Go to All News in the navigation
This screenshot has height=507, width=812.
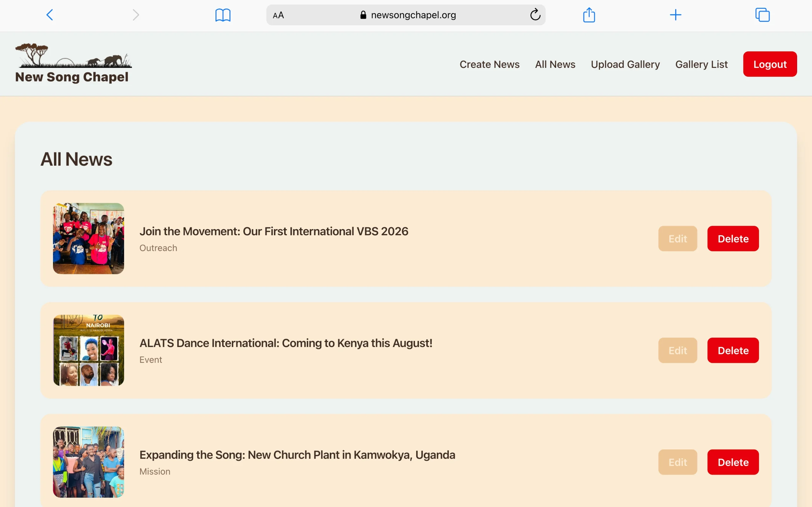tap(555, 64)
